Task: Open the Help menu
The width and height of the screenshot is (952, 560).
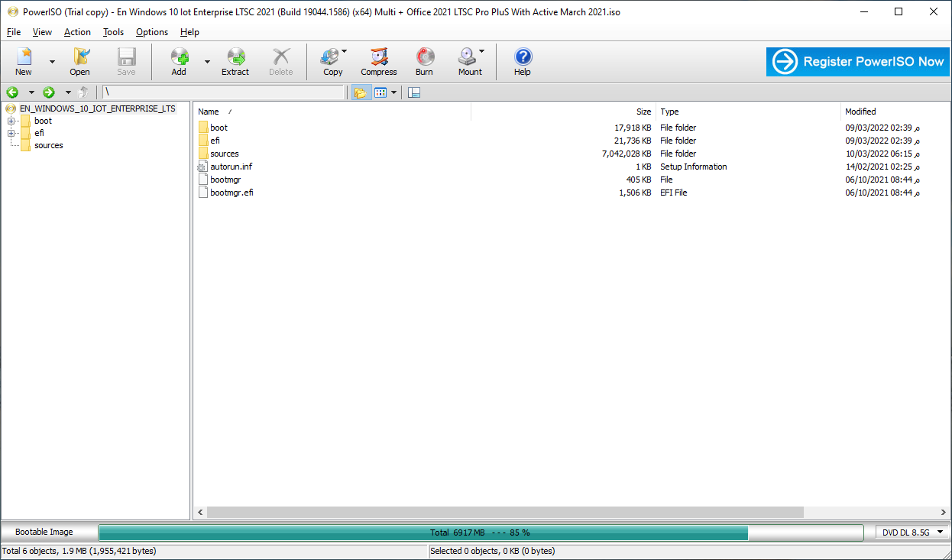Action: (189, 32)
